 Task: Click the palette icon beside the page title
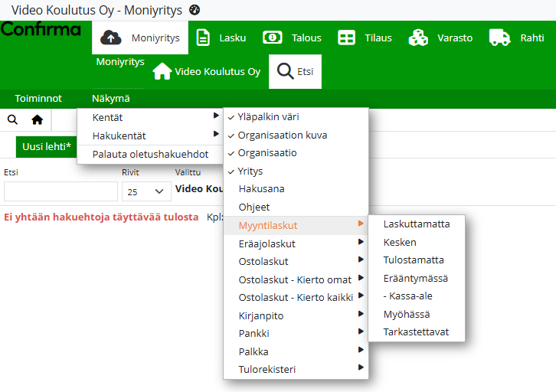pos(195,10)
